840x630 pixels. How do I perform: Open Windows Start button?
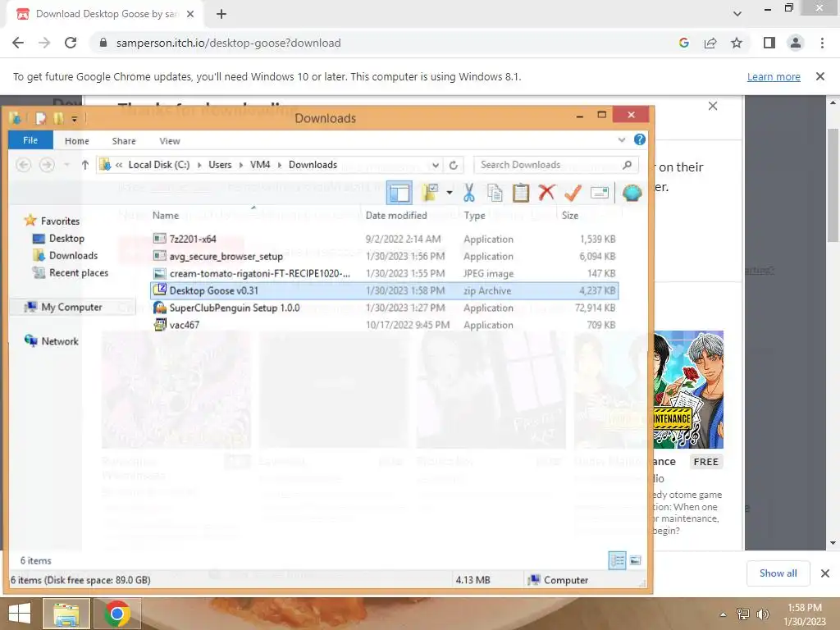(x=20, y=614)
